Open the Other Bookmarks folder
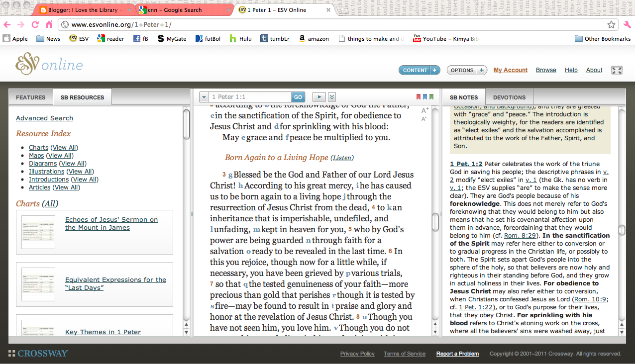Screen dimensions: 635x364 click(602, 38)
